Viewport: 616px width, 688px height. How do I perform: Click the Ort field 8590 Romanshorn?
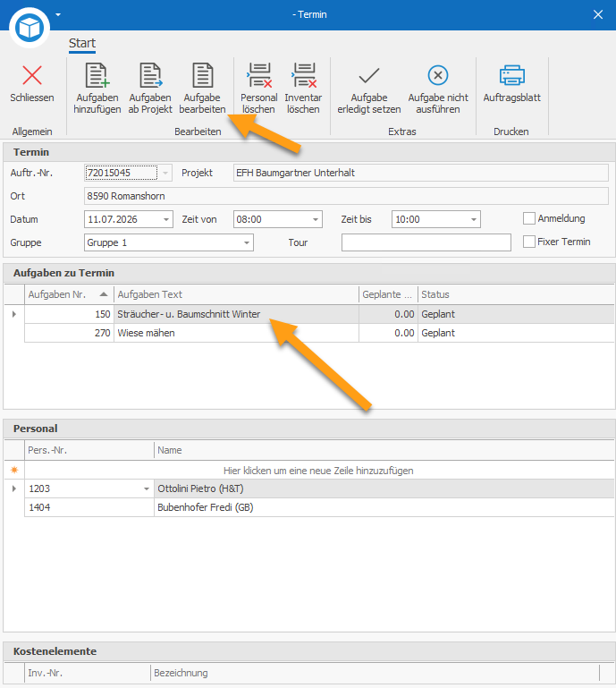pos(346,196)
